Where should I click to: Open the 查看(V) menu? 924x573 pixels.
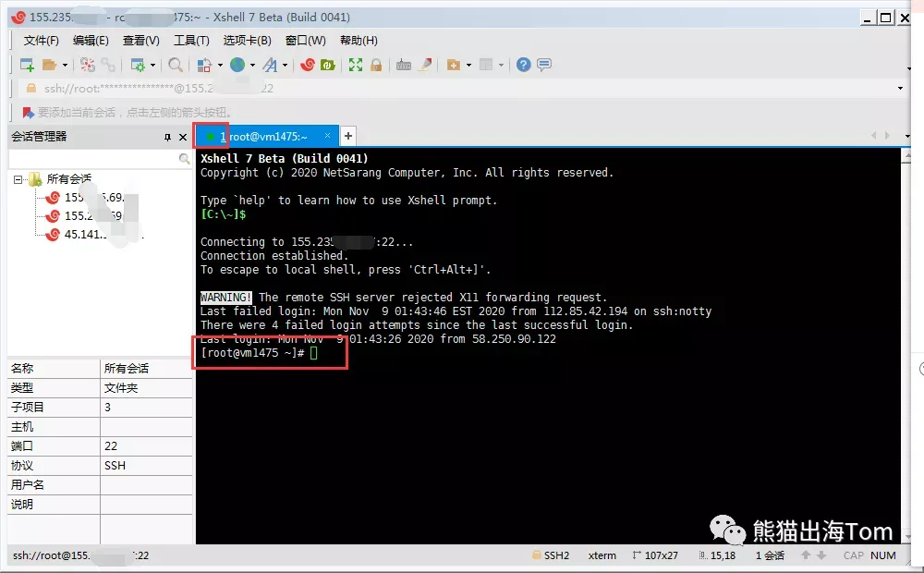pos(140,41)
